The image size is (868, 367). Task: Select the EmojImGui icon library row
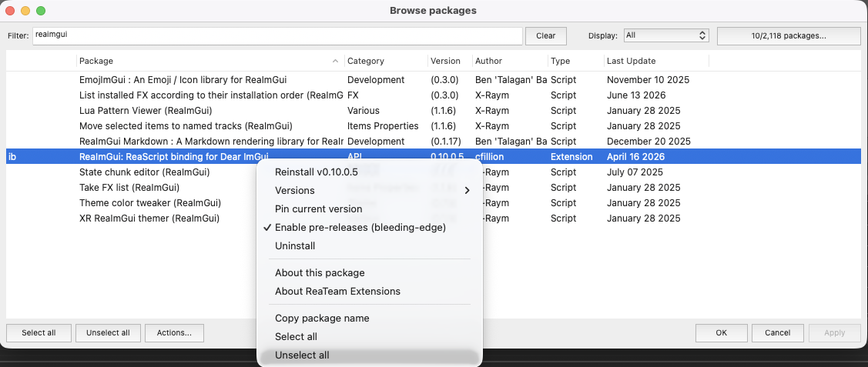point(434,79)
